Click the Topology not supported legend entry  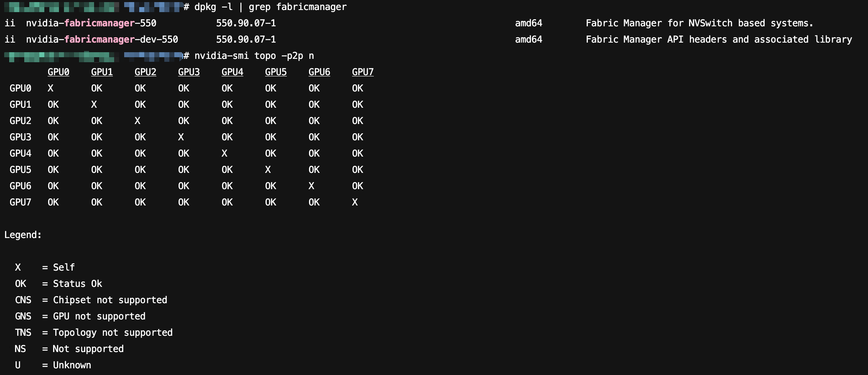click(112, 333)
